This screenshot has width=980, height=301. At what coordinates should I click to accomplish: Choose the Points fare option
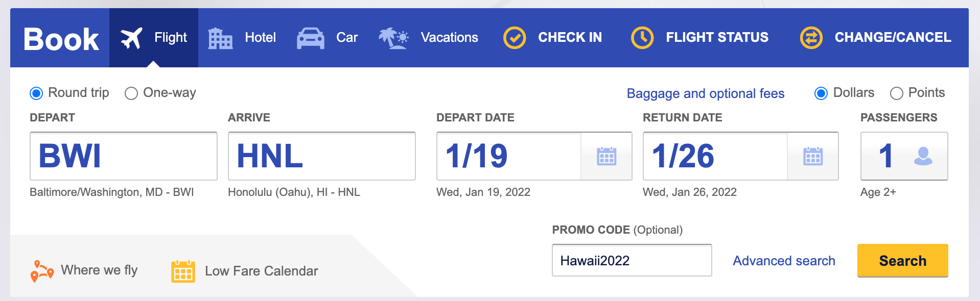(x=896, y=93)
